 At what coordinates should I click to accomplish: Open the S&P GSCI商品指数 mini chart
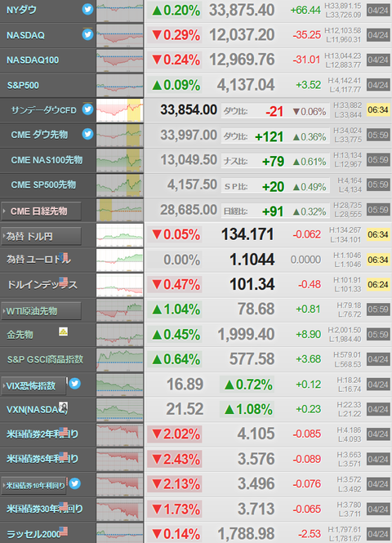tap(119, 360)
